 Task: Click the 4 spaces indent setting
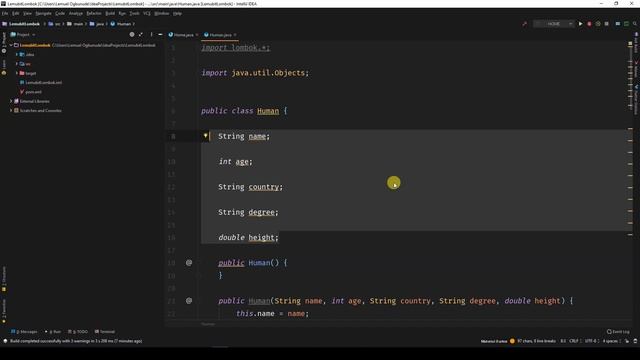click(610, 341)
